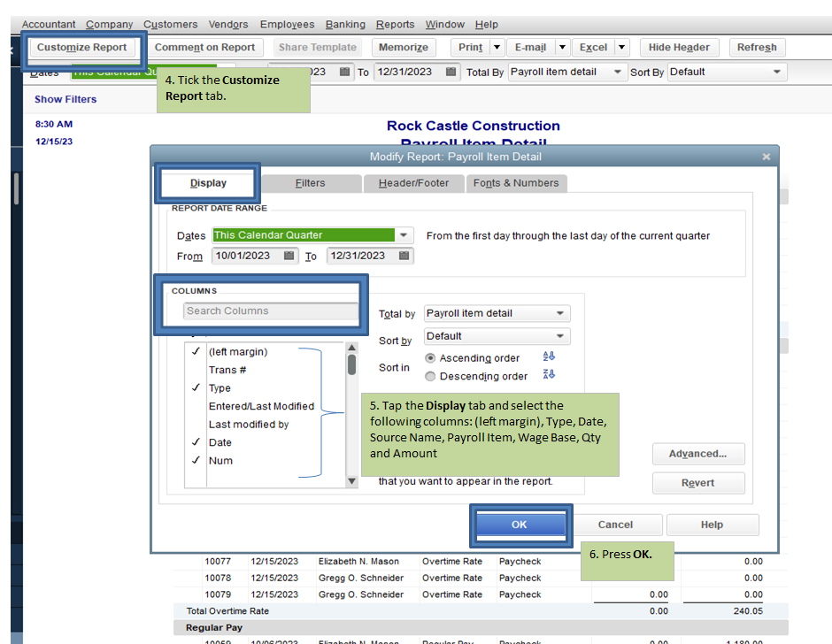Screen dimensions: 832x644
Task: Toggle the Entered/Last Modified column
Action: tap(261, 406)
